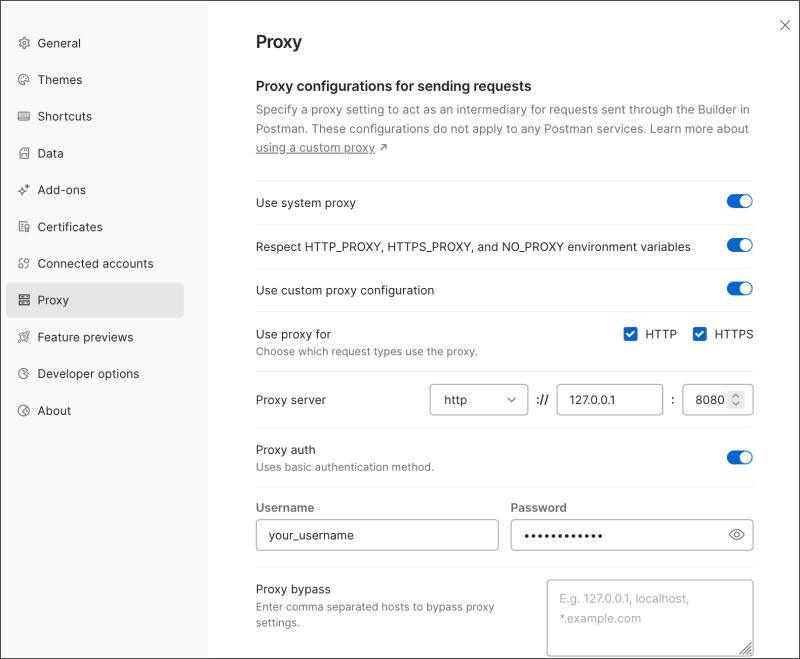This screenshot has width=800, height=659.
Task: Click the Add-ons sparkle icon
Action: coord(24,190)
